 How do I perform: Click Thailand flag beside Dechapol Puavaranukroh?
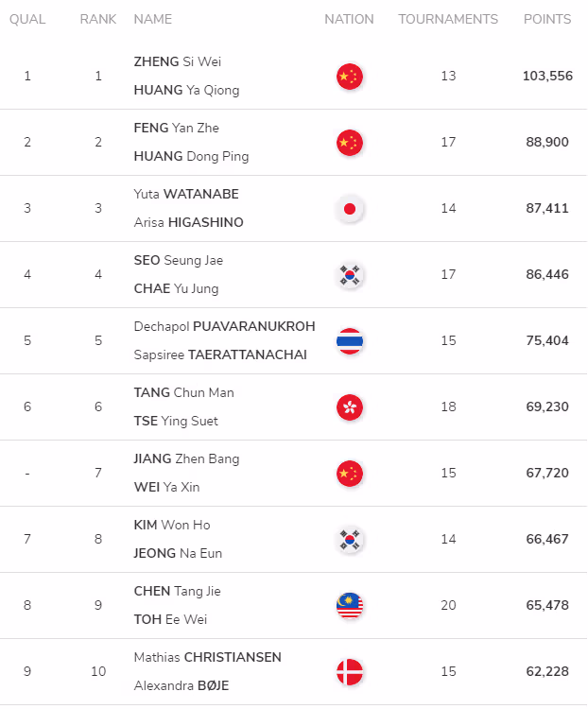(349, 341)
